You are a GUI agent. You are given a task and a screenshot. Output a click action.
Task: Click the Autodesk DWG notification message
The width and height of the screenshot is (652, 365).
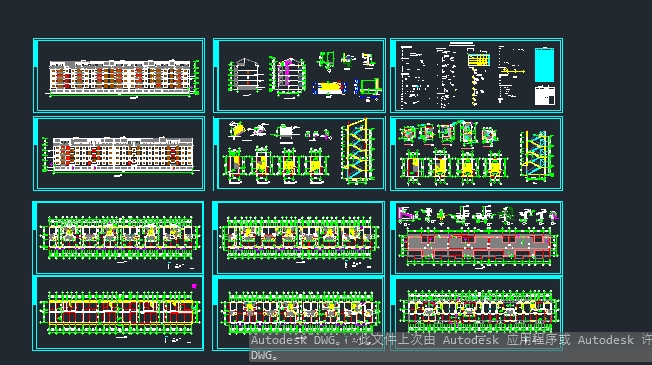451,347
